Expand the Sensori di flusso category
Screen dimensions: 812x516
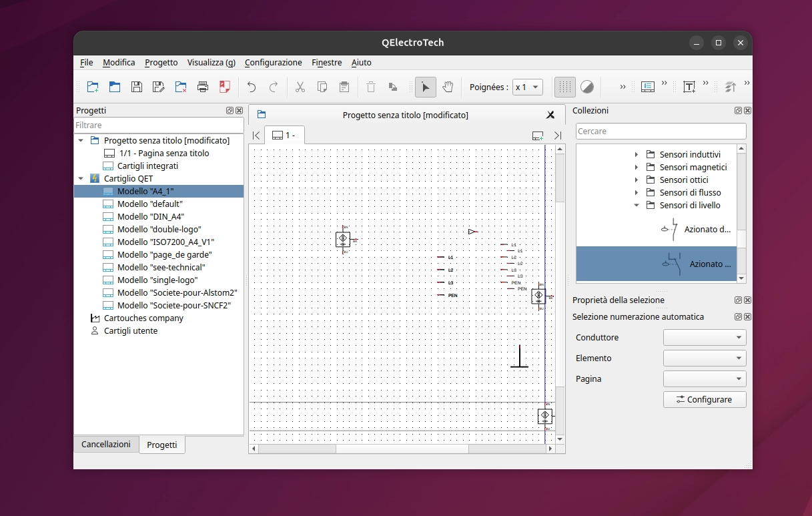[x=635, y=192]
